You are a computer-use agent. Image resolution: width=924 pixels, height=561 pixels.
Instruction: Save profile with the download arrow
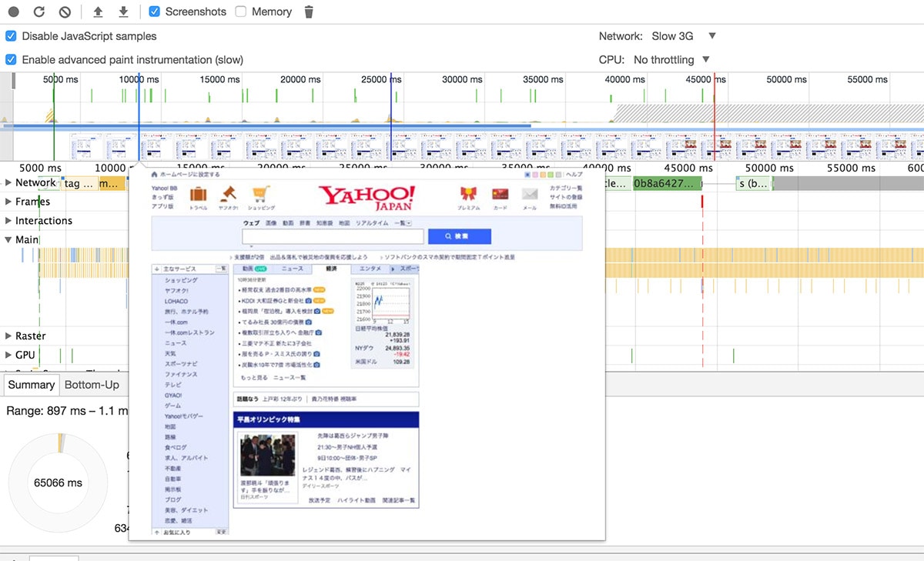pyautogui.click(x=123, y=12)
